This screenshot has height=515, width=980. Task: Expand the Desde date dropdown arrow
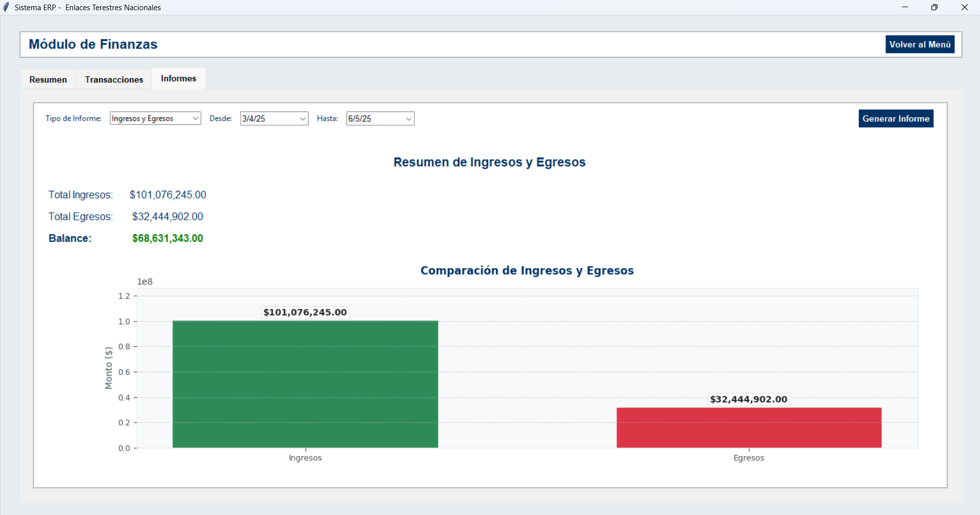point(302,119)
